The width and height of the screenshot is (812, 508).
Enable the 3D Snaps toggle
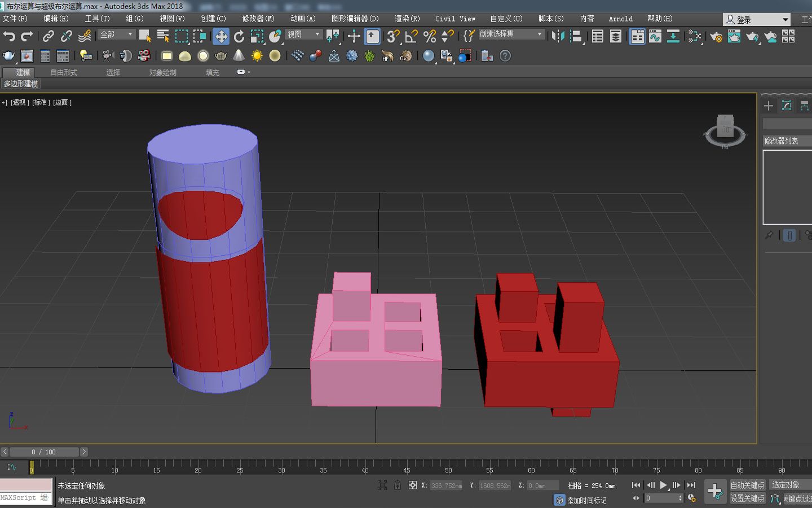point(391,36)
